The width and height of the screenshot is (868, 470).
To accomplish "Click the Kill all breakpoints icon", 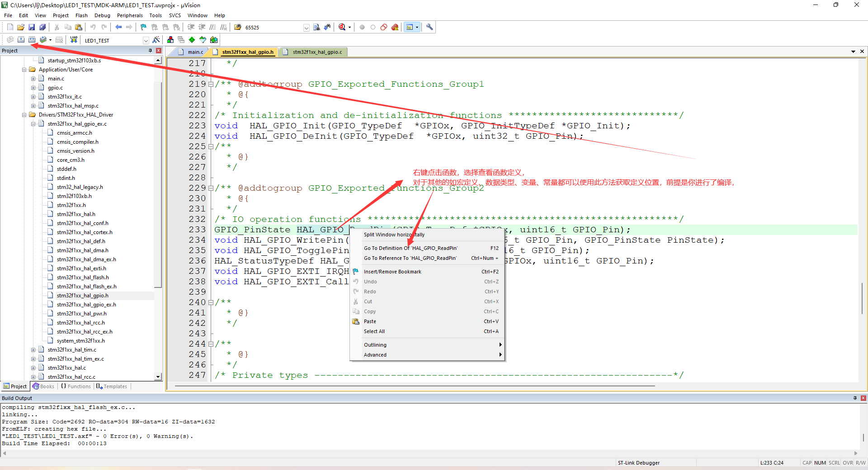I will tap(395, 28).
